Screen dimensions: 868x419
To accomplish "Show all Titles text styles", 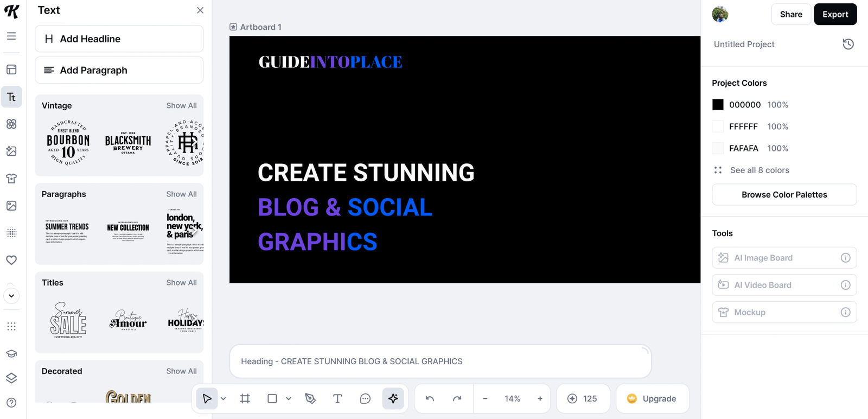I will point(181,282).
